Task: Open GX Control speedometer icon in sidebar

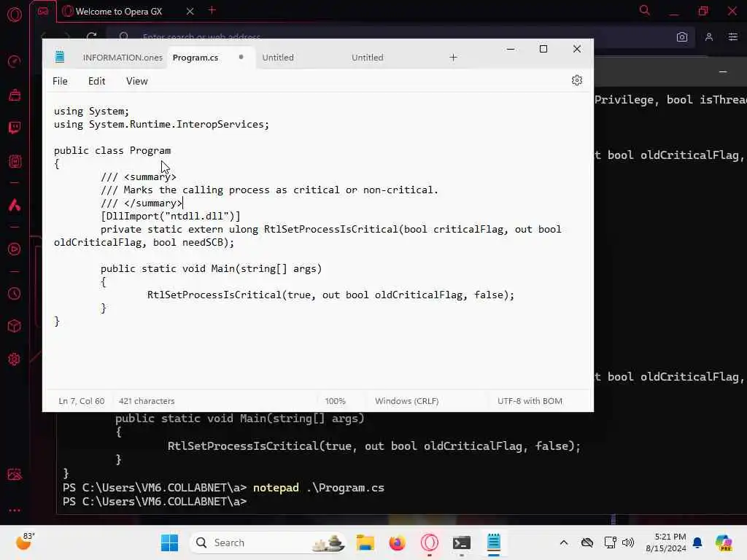Action: 15,61
